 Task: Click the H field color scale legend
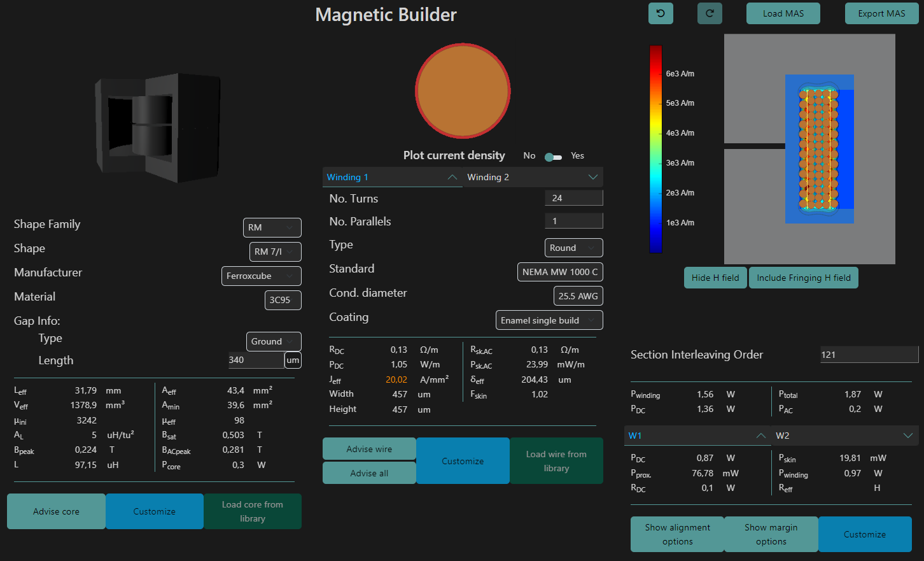pyautogui.click(x=655, y=148)
